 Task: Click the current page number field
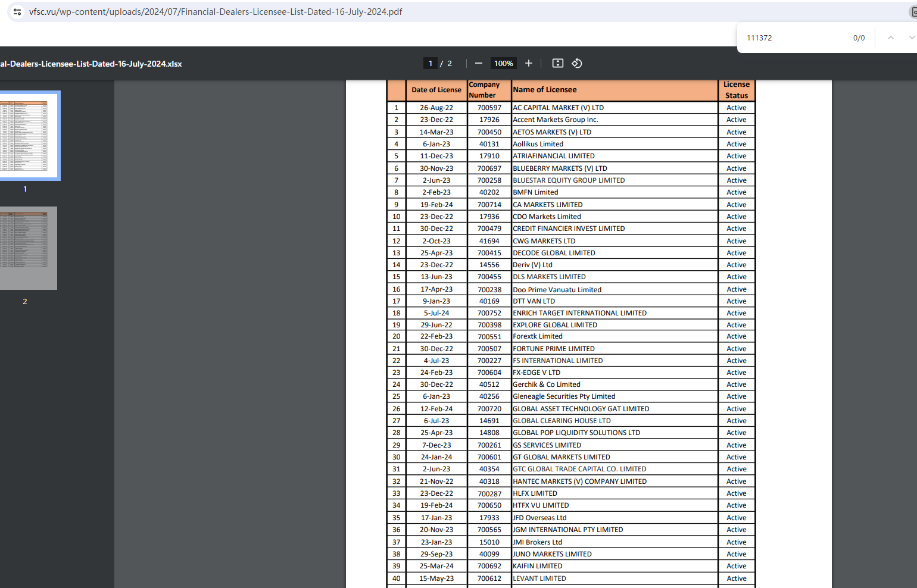430,63
